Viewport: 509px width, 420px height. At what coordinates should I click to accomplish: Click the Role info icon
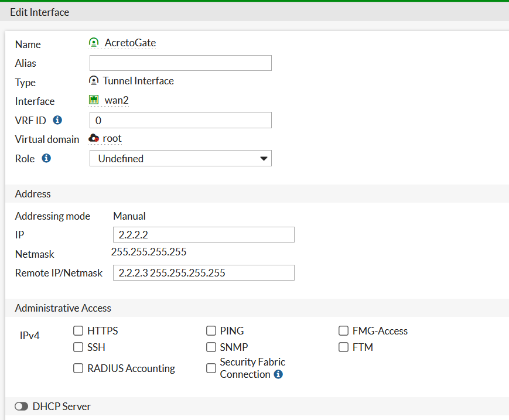46,158
